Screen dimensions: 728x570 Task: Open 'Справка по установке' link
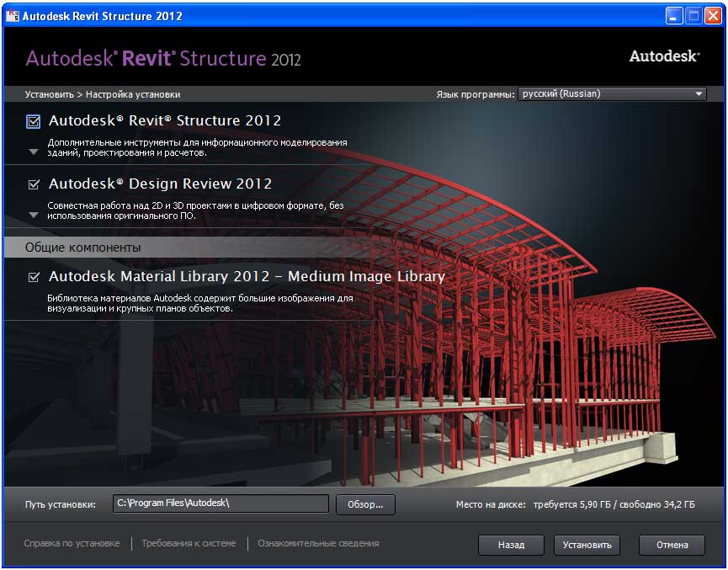point(72,544)
